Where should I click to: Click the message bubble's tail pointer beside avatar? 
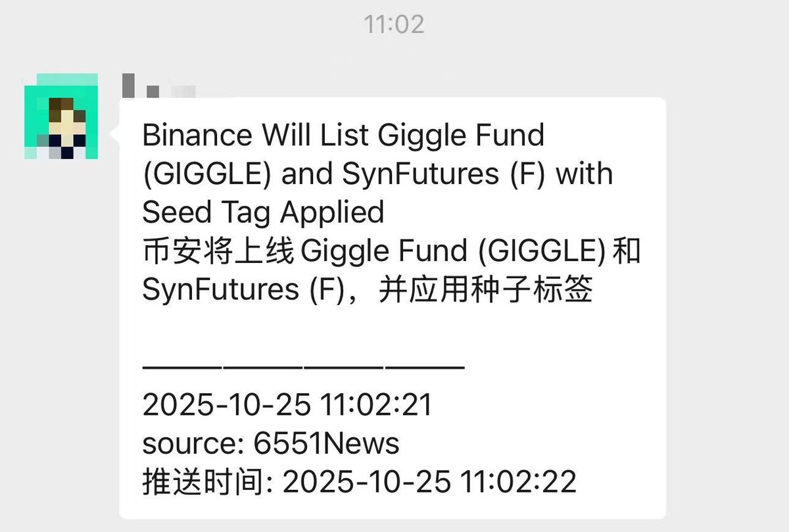pos(117,134)
